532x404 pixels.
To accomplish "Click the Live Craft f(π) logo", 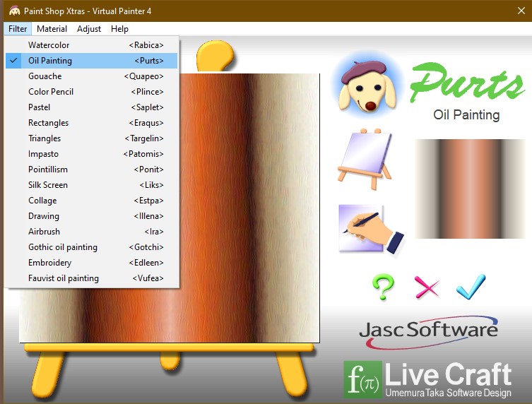I will [x=363, y=379].
